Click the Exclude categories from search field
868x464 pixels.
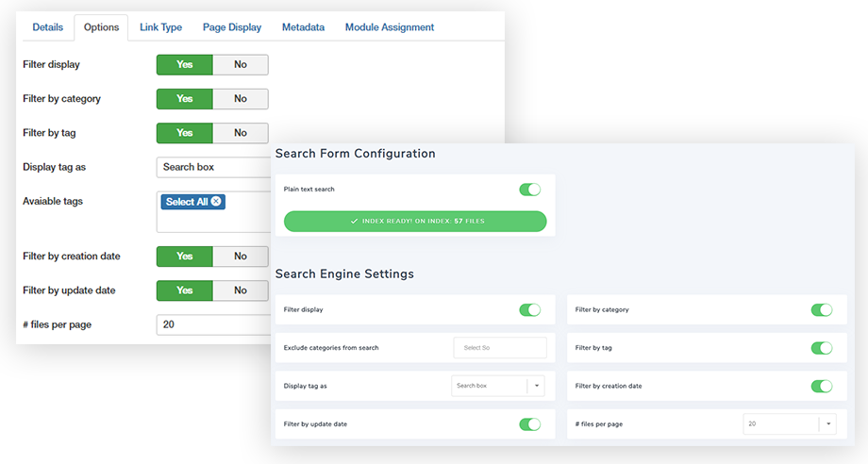point(500,348)
